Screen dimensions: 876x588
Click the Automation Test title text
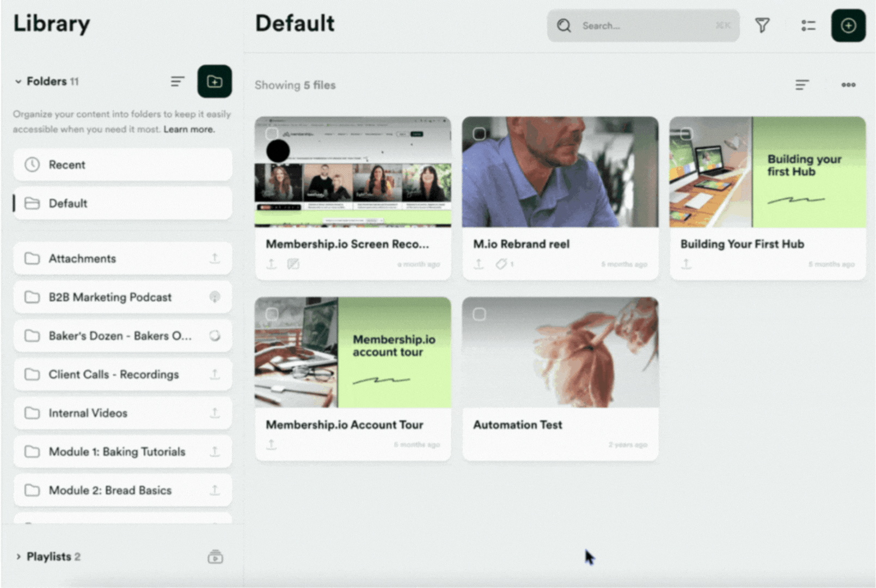[x=517, y=425]
